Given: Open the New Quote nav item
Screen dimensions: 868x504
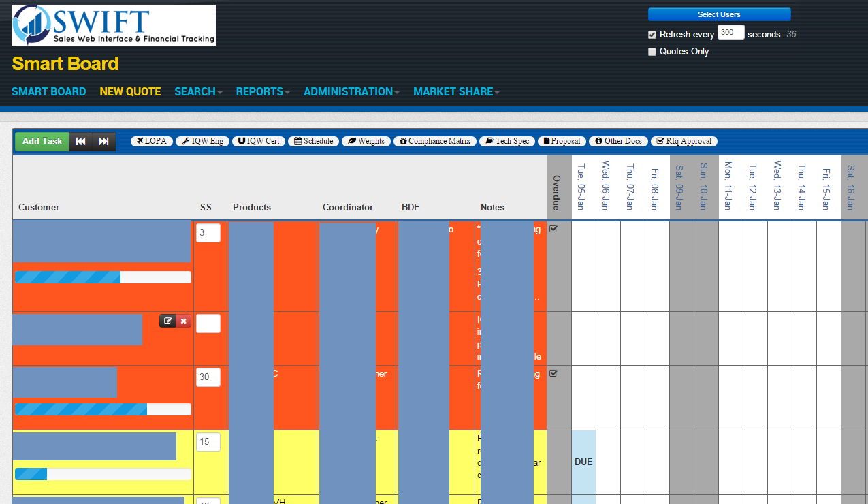Looking at the screenshot, I should click(130, 91).
